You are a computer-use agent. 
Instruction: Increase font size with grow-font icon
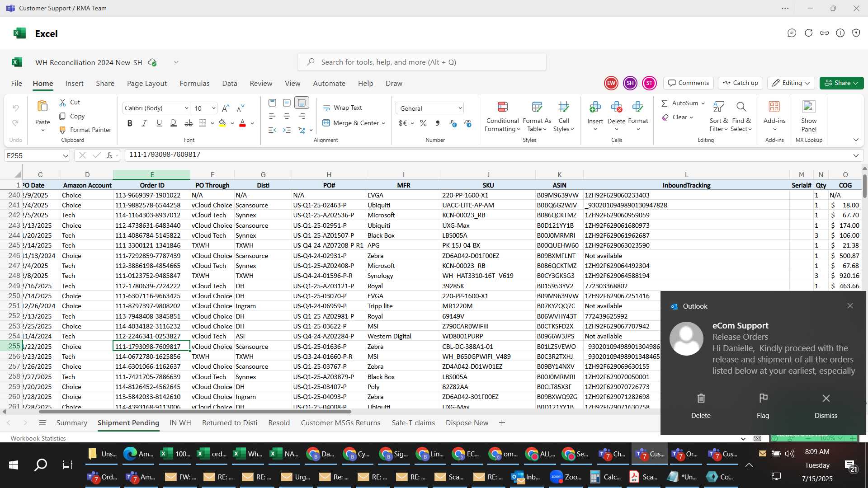point(226,108)
